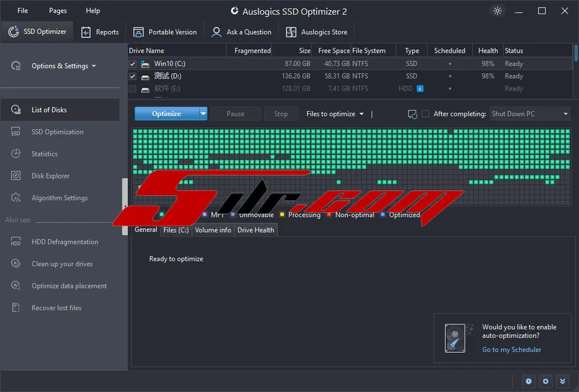Sort drives by the Health column header

[488, 51]
